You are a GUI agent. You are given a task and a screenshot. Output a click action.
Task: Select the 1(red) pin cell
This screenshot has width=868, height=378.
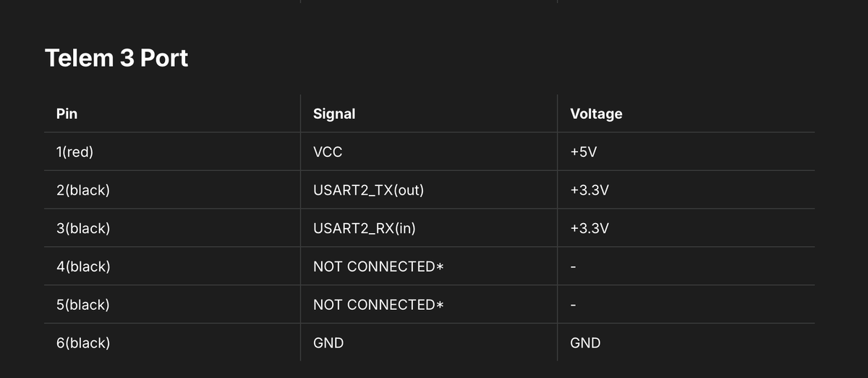75,152
